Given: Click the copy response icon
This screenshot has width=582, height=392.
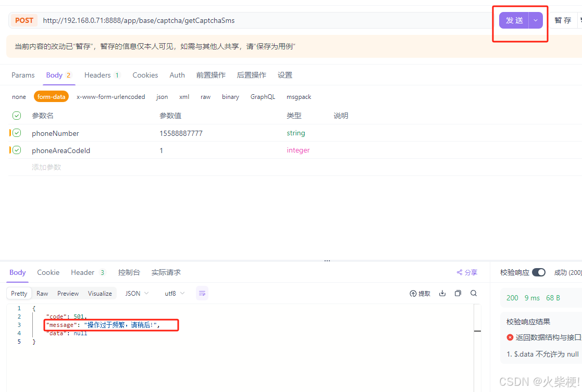Looking at the screenshot, I should click(457, 294).
